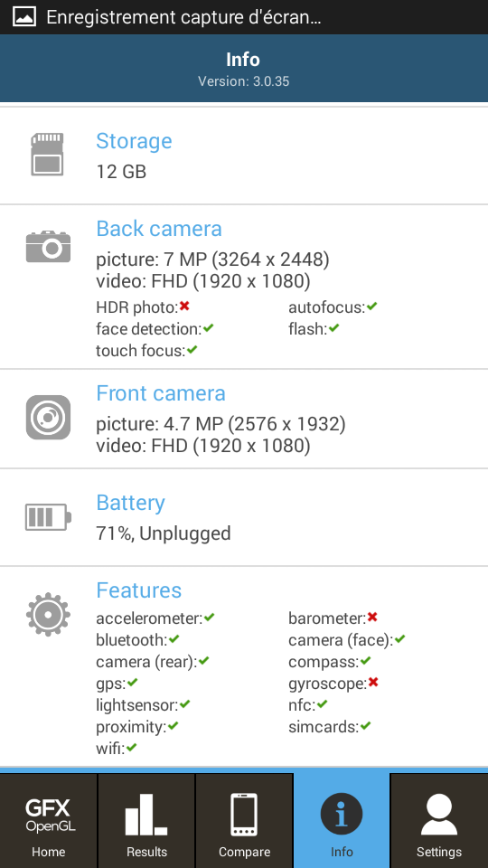Screen dimensions: 488x868
Task: Click the SD card Storage icon
Action: (47, 155)
